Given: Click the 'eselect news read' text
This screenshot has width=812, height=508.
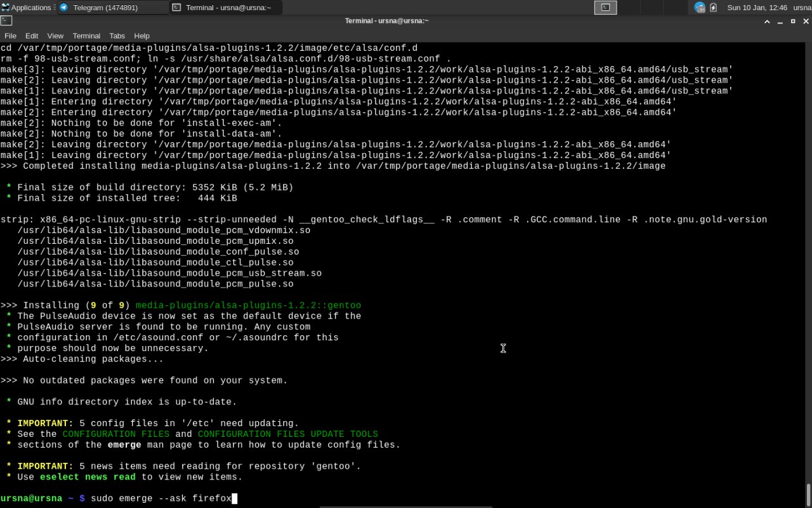Looking at the screenshot, I should click(x=88, y=477).
